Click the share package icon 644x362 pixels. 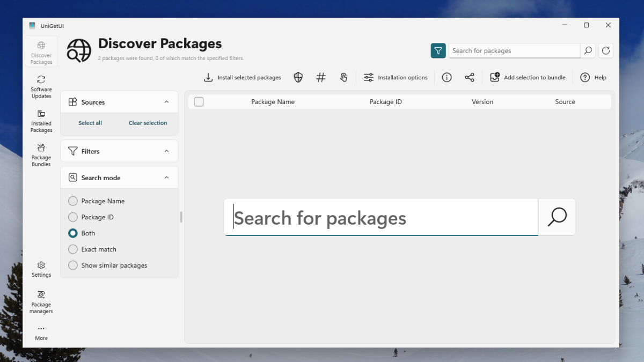470,78
